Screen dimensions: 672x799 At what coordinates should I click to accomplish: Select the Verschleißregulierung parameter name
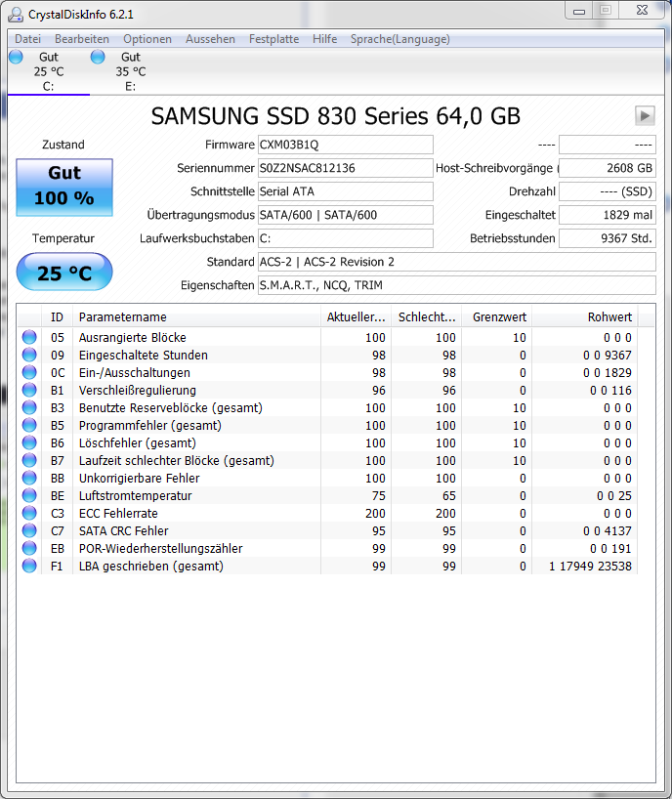coord(138,391)
